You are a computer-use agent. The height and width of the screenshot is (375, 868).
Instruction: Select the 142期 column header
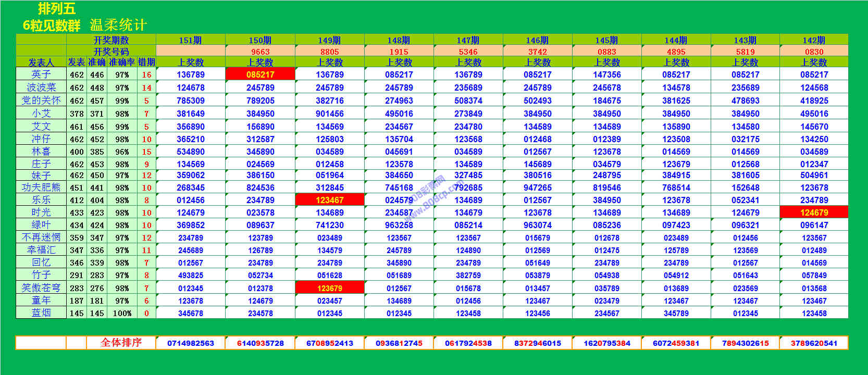point(814,40)
